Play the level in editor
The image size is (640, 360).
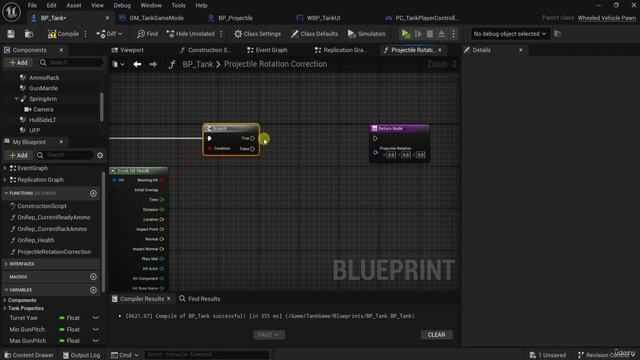point(405,34)
